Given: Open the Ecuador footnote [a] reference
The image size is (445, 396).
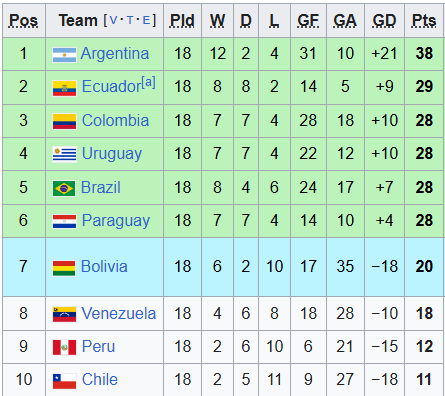Looking at the screenshot, I should [x=148, y=82].
